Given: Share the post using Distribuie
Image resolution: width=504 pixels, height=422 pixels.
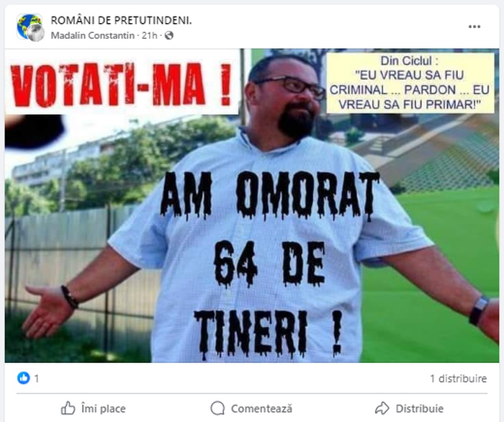Looking at the screenshot, I should 409,408.
